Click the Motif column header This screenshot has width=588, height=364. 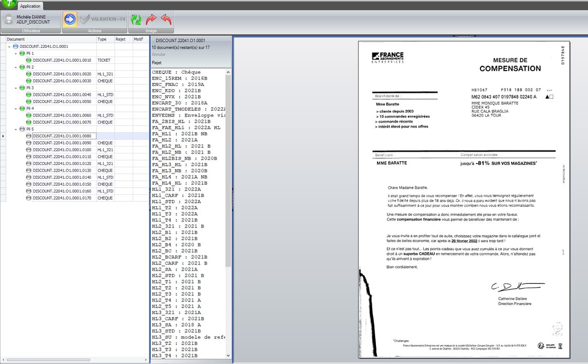(x=140, y=39)
